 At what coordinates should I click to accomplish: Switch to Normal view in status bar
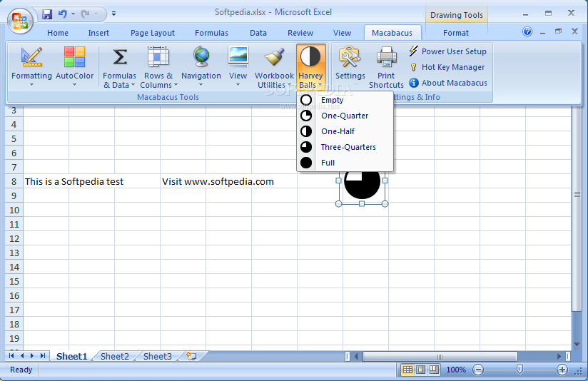(x=407, y=370)
